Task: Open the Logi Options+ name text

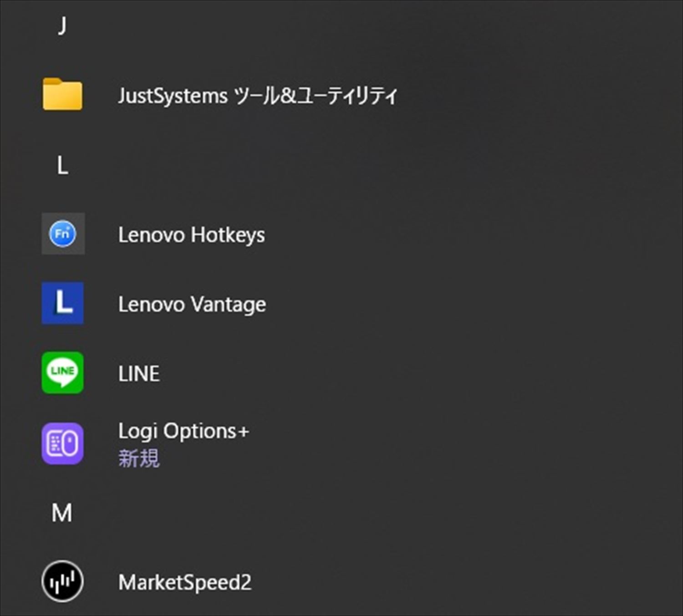Action: [183, 431]
